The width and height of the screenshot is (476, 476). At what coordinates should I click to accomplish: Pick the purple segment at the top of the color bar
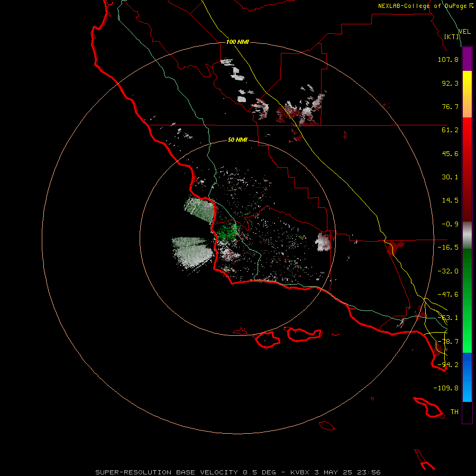coord(467,59)
